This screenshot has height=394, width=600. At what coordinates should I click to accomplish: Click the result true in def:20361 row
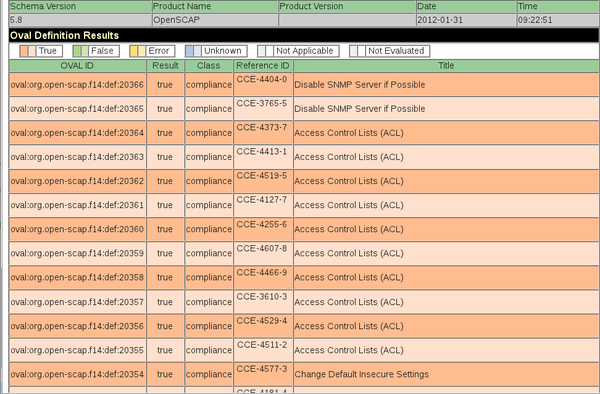pyautogui.click(x=165, y=205)
